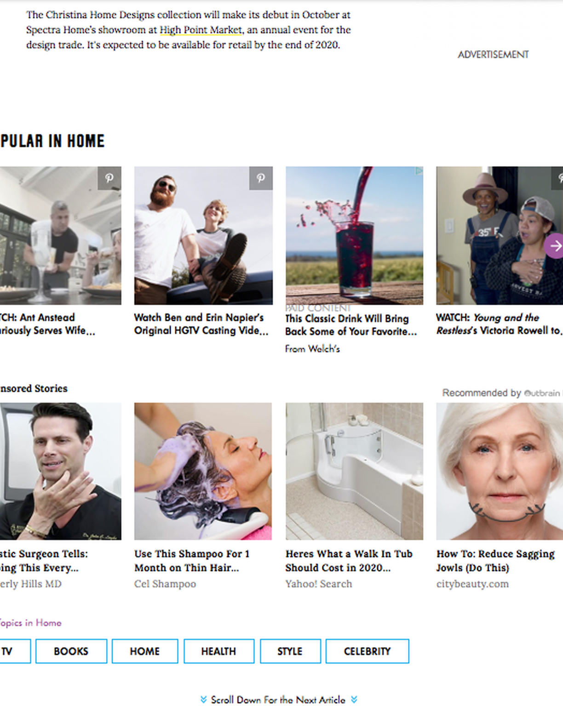Open the Walk In Tub cost story
563x728 pixels.
[x=349, y=561]
